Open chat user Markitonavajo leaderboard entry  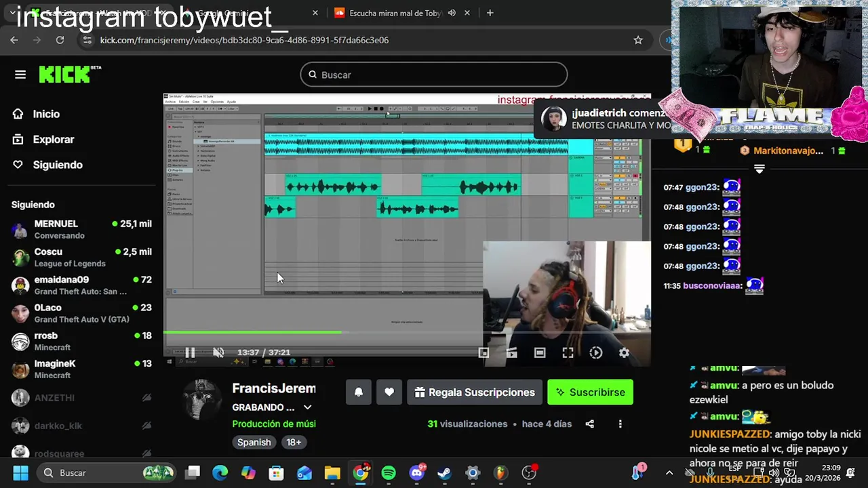pyautogui.click(x=792, y=150)
